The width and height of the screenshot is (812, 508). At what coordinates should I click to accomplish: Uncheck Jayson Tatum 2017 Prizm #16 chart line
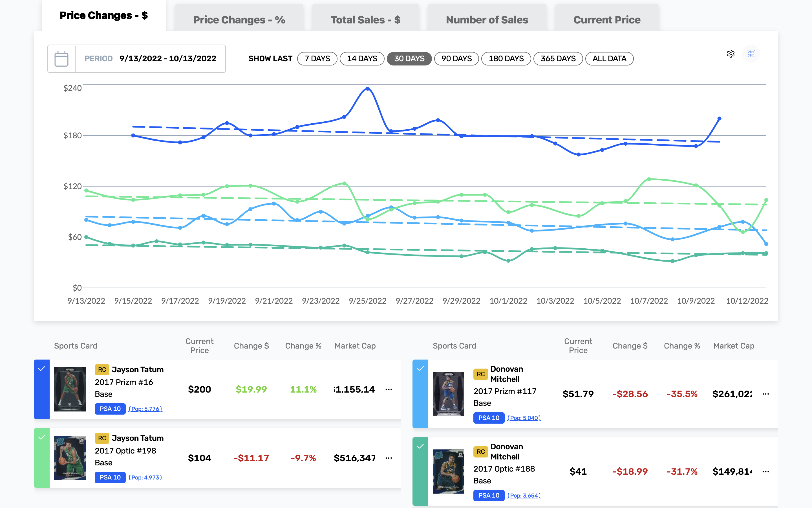pos(42,369)
